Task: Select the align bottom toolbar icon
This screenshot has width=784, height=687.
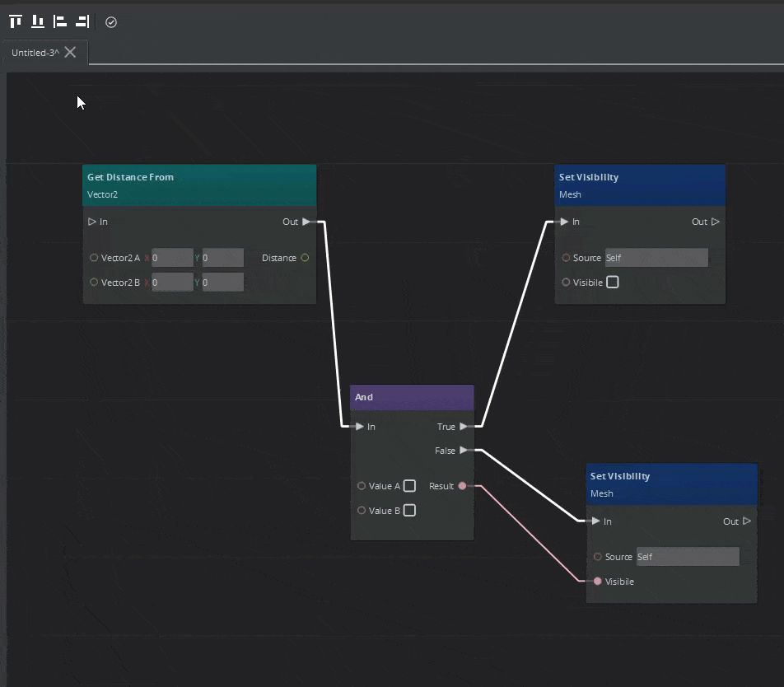Action: [x=37, y=21]
